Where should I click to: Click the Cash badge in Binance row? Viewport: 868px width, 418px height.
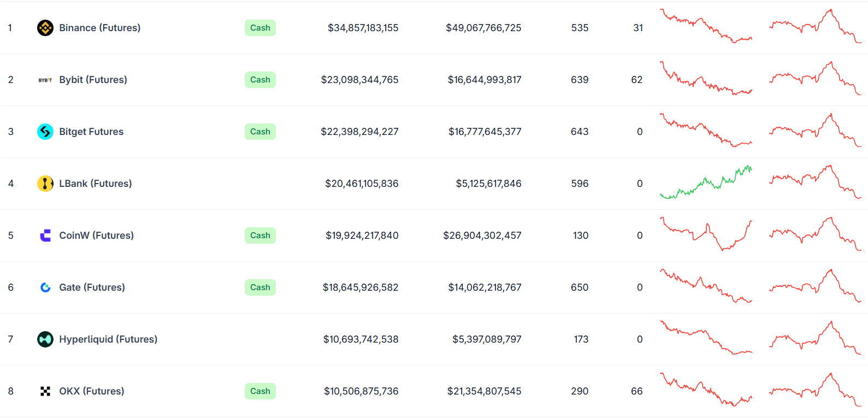tap(260, 28)
